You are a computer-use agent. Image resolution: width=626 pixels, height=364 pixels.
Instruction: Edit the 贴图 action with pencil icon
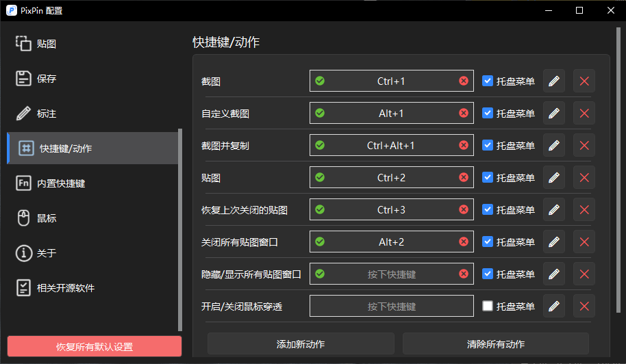pyautogui.click(x=554, y=177)
